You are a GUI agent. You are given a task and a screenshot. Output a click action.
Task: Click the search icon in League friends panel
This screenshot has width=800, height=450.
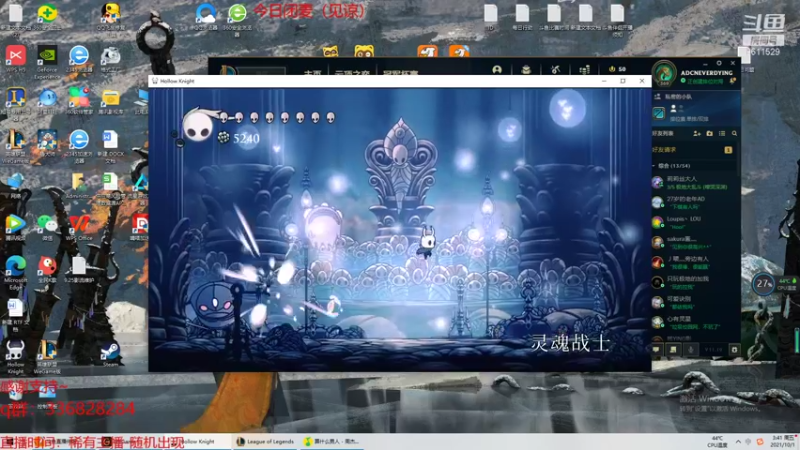[x=734, y=133]
